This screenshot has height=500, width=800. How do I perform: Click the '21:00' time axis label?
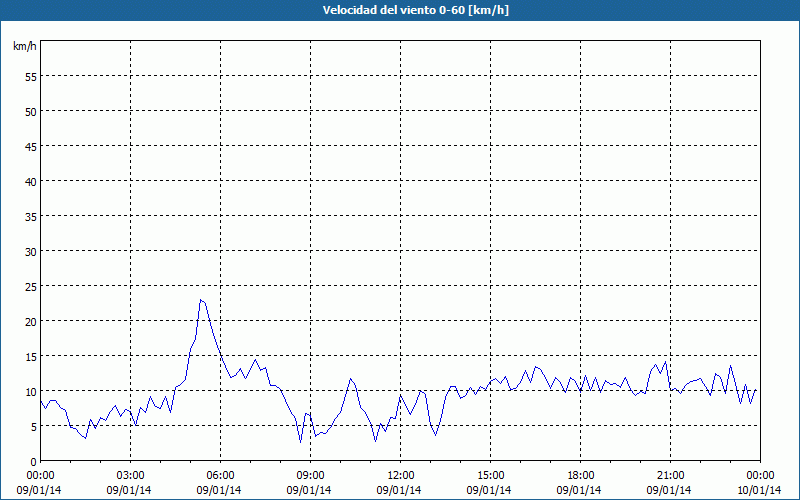pyautogui.click(x=670, y=476)
